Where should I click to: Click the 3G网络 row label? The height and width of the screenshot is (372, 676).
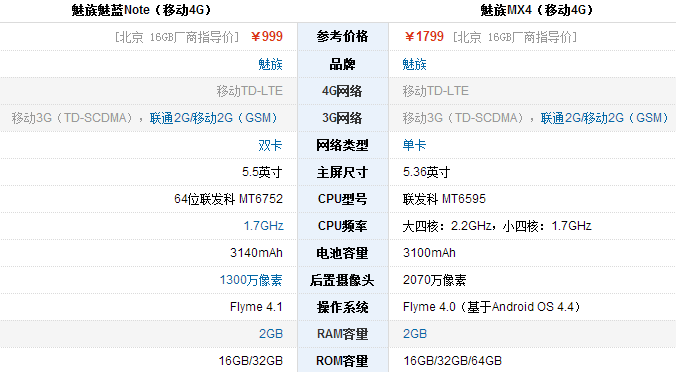coord(342,118)
